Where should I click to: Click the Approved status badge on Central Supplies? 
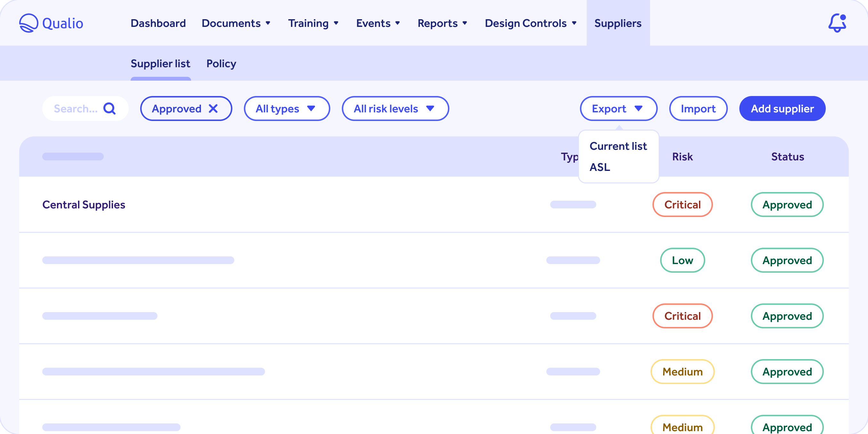[x=787, y=204]
